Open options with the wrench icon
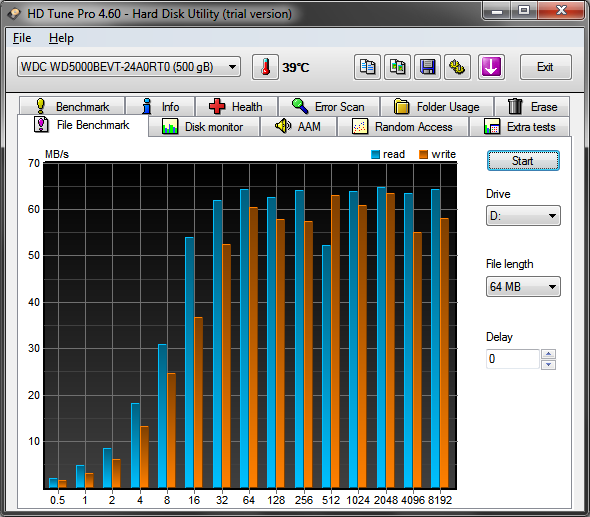 click(457, 67)
